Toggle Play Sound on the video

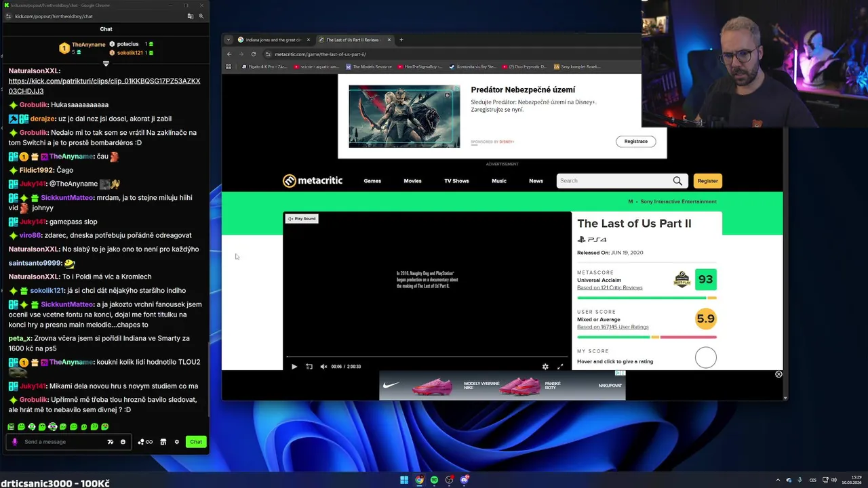pyautogui.click(x=302, y=219)
